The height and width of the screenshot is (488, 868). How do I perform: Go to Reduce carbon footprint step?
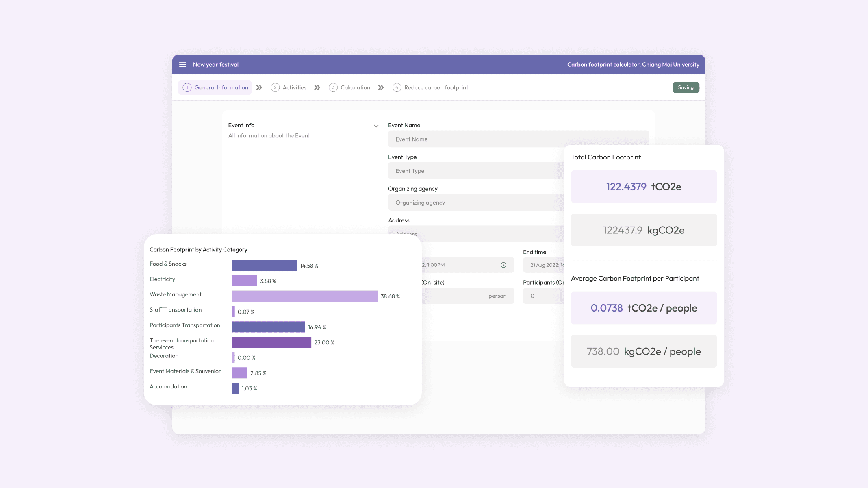tap(436, 87)
